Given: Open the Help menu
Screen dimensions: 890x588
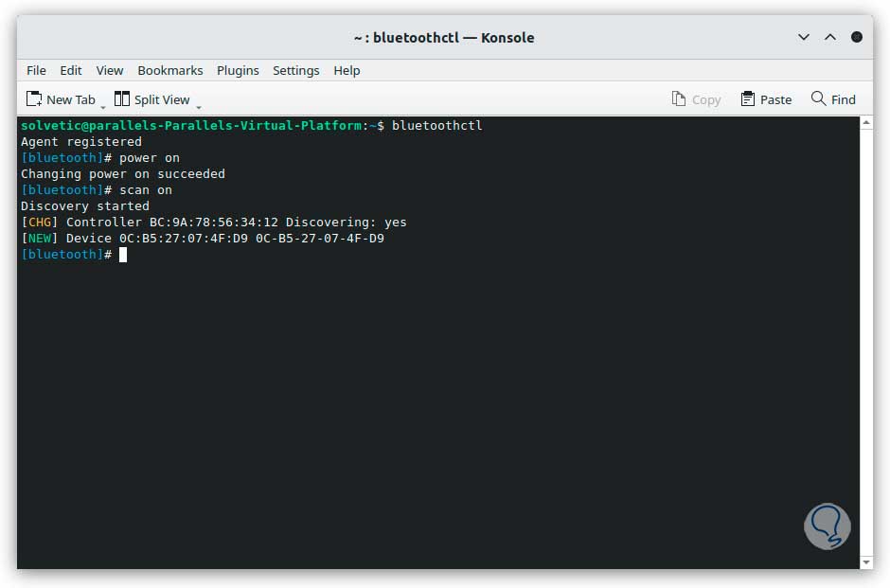Looking at the screenshot, I should [347, 70].
